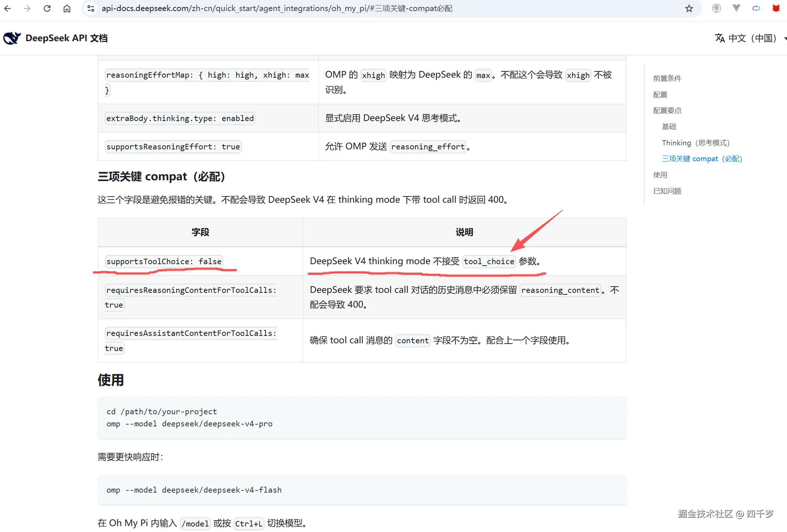Click the tool_choice inline code
This screenshot has width=787, height=532.
pyautogui.click(x=489, y=261)
